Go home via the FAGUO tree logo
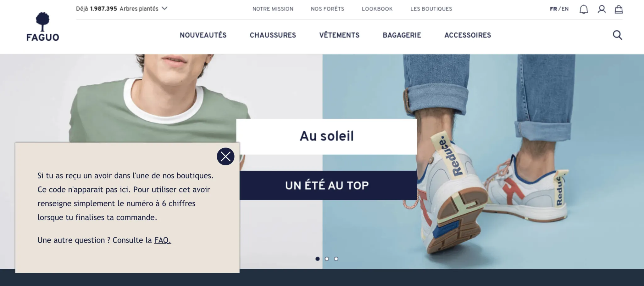Image resolution: width=644 pixels, height=286 pixels. tap(43, 27)
